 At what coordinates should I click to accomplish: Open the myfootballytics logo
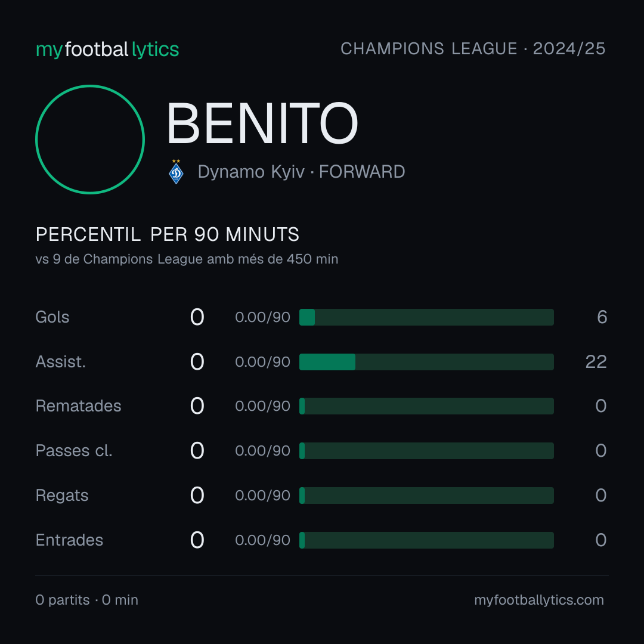point(107,49)
